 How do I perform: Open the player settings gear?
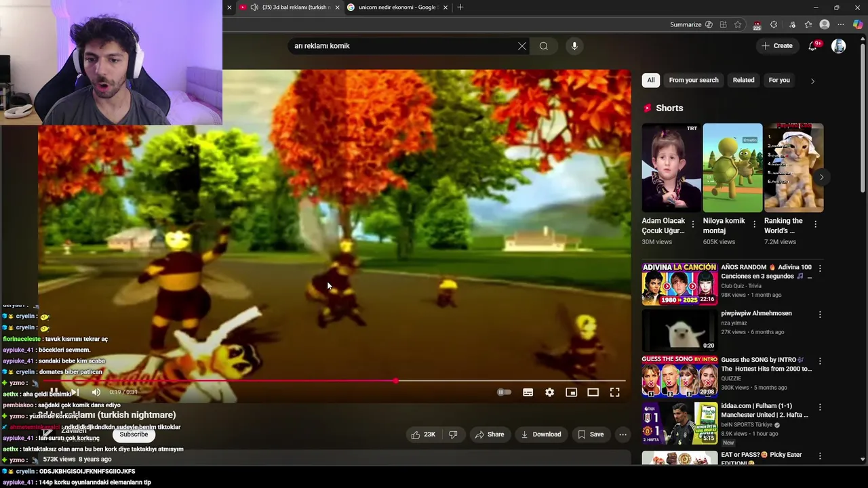550,392
